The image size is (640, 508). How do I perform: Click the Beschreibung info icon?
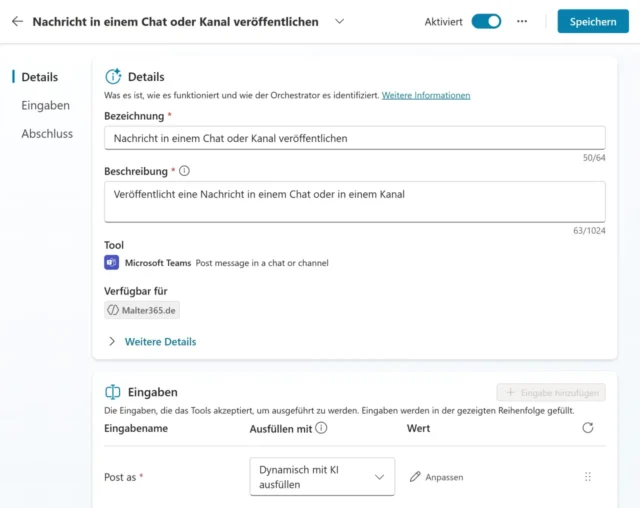pos(184,171)
